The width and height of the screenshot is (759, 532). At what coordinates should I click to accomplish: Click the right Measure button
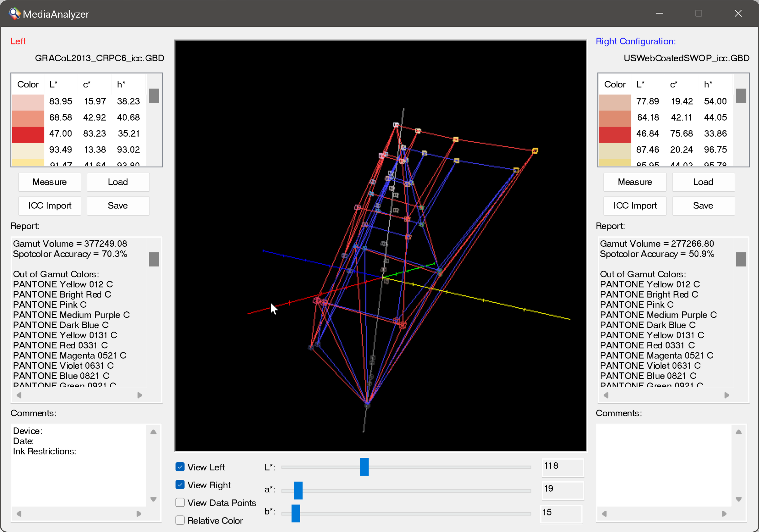click(635, 182)
